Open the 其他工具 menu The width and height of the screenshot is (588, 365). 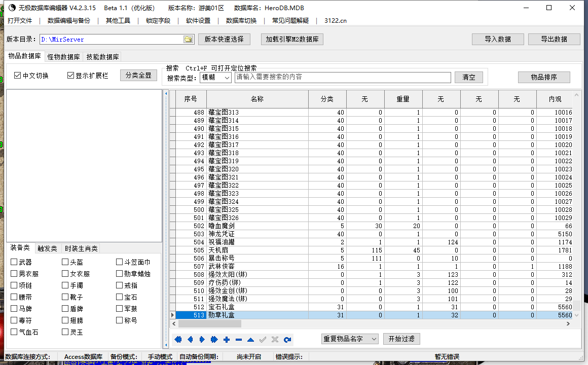[x=118, y=21]
